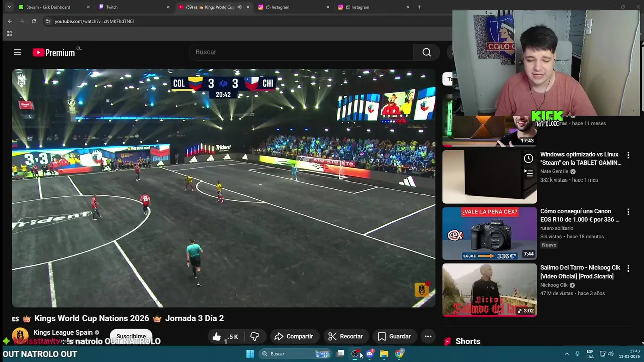Open the Windows Start menu
This screenshot has width=644, height=362.
click(x=250, y=354)
